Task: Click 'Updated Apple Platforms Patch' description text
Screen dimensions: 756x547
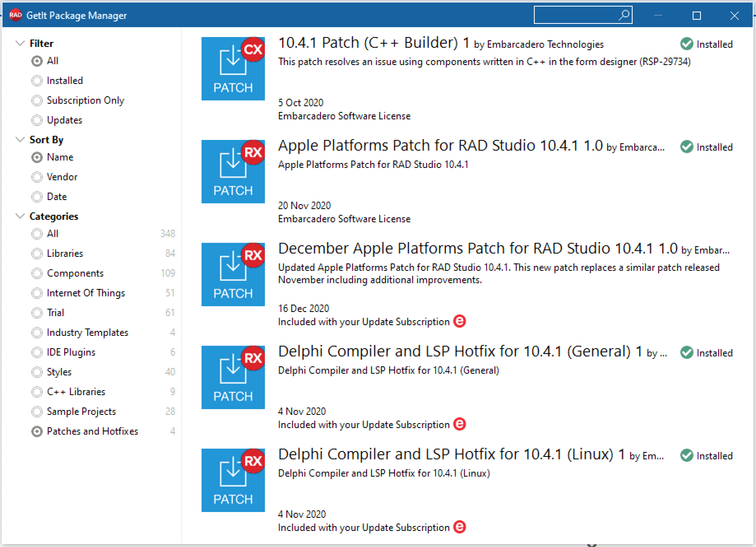Action: click(499, 274)
